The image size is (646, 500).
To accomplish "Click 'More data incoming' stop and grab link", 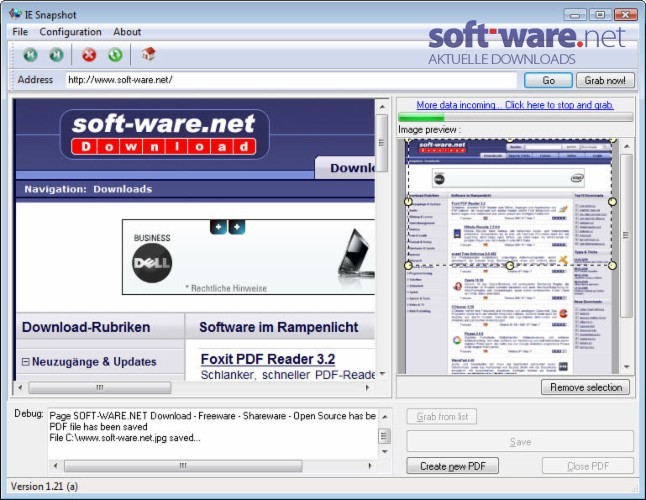I will (x=515, y=105).
